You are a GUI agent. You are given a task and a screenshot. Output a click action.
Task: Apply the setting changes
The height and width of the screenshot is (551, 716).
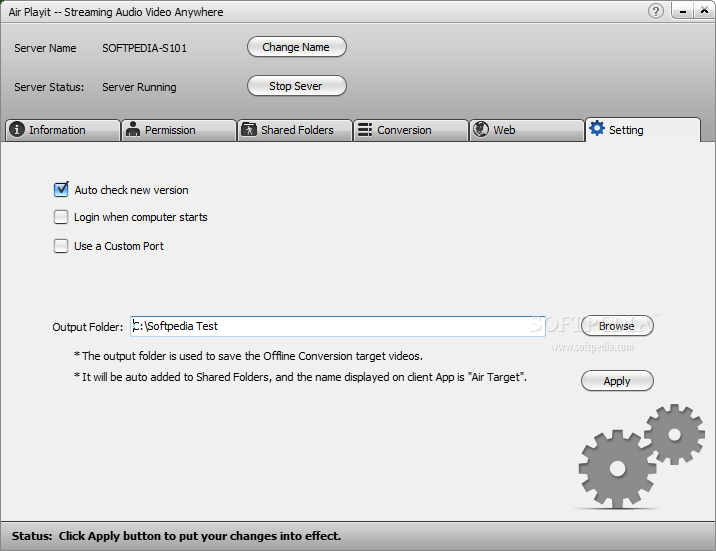pos(617,381)
